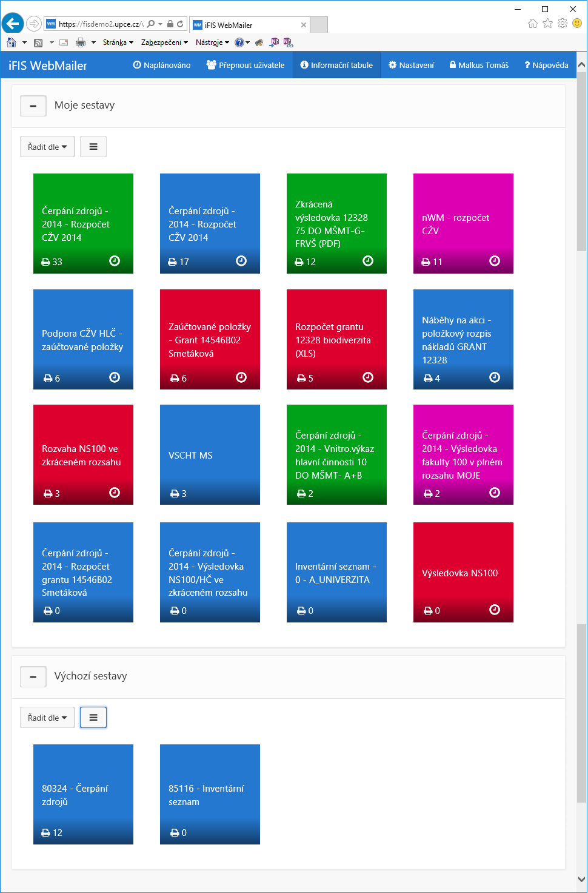
Task: Click the browser Help question mark icon
Action: 239,42
